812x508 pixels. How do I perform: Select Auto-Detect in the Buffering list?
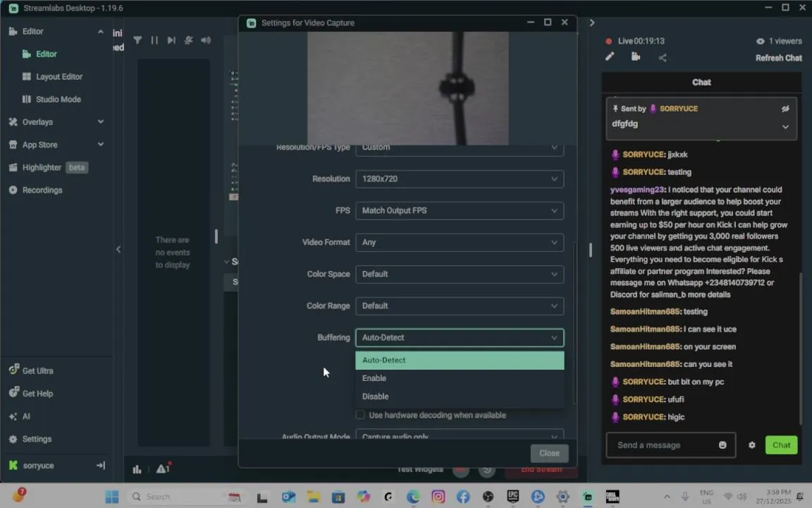(x=460, y=361)
